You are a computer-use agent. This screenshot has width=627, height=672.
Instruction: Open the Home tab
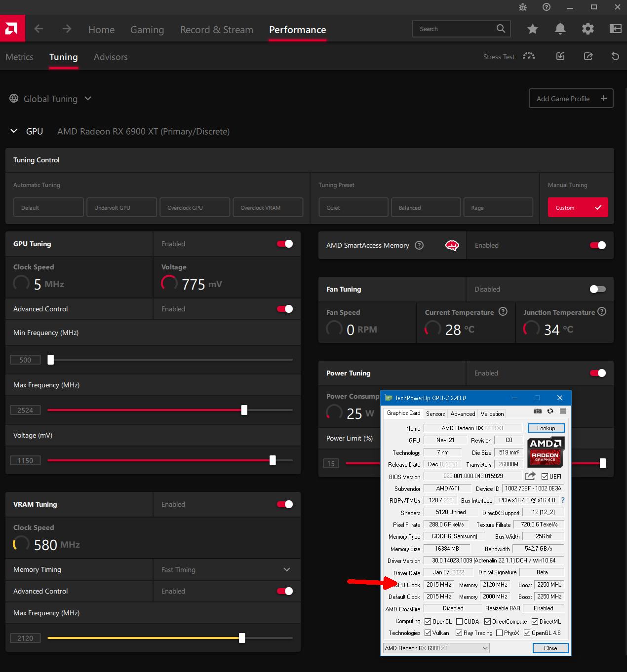click(101, 30)
